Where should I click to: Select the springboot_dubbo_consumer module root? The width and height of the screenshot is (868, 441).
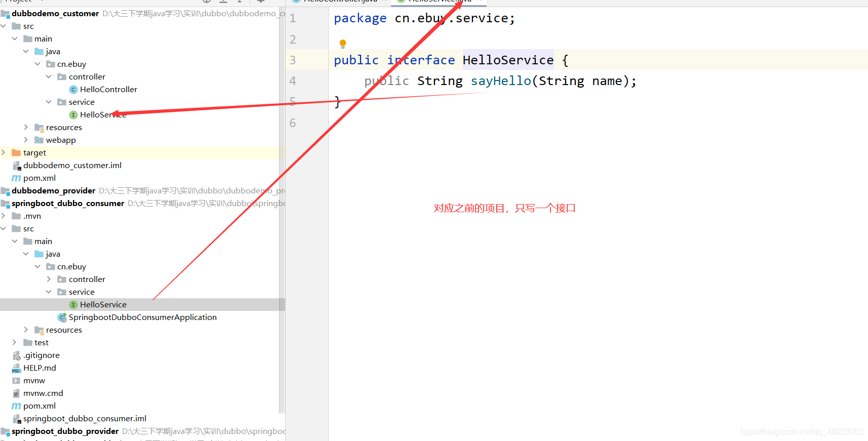tap(68, 204)
